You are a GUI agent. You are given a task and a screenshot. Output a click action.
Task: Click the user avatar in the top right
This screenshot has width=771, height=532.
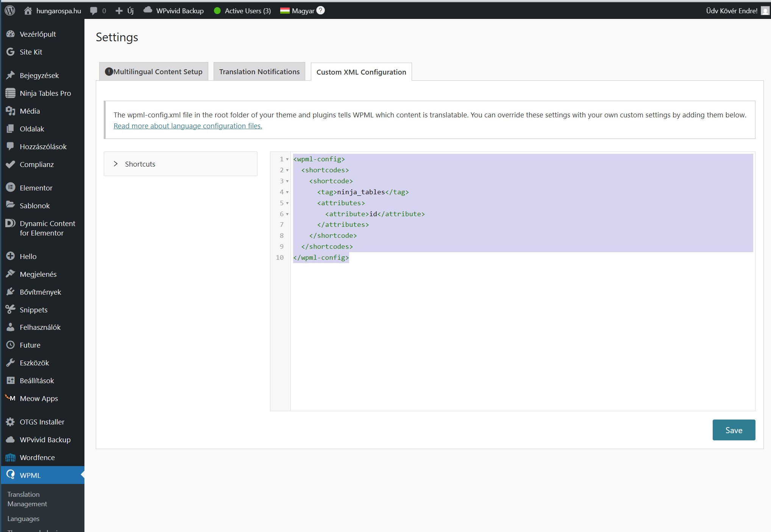[x=765, y=11]
